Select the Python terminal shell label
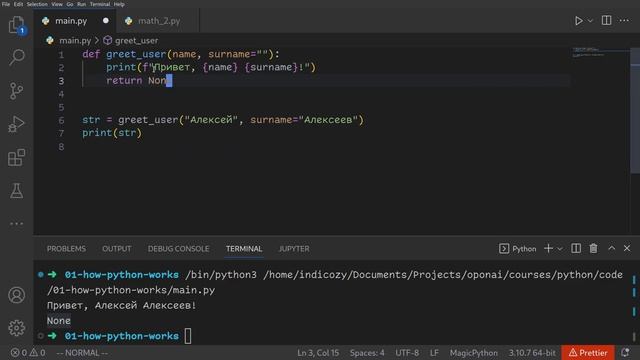This screenshot has width=640, height=360. click(518, 249)
